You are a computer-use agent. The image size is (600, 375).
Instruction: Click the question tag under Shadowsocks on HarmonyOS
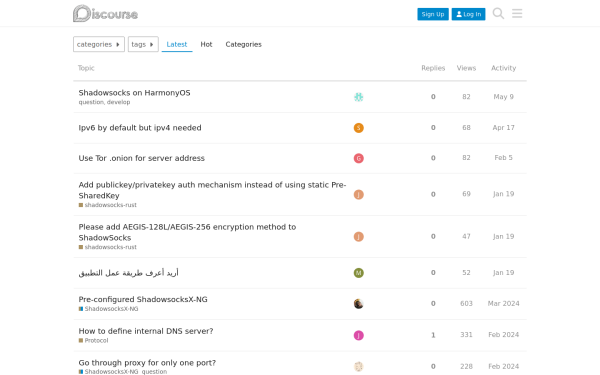[x=91, y=102]
